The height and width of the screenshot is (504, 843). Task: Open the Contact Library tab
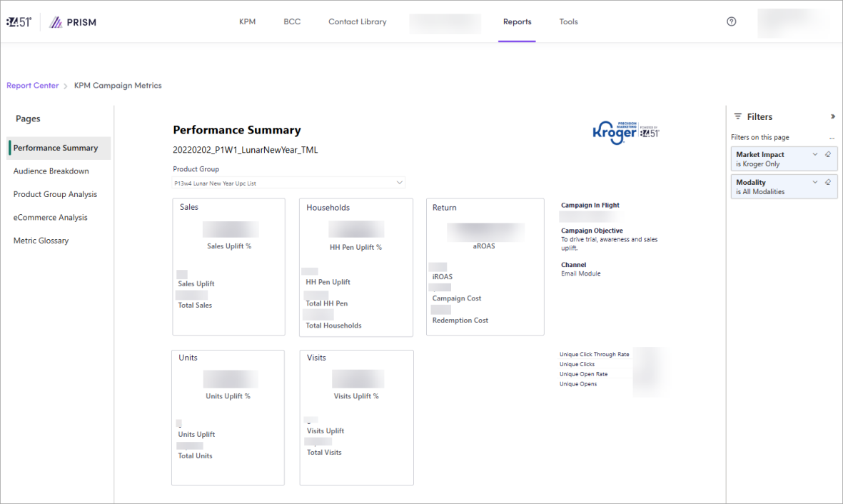[x=357, y=22]
